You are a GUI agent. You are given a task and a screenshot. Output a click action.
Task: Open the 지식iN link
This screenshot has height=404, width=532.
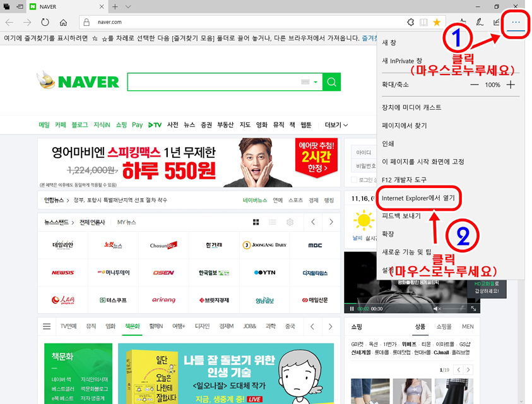point(102,125)
